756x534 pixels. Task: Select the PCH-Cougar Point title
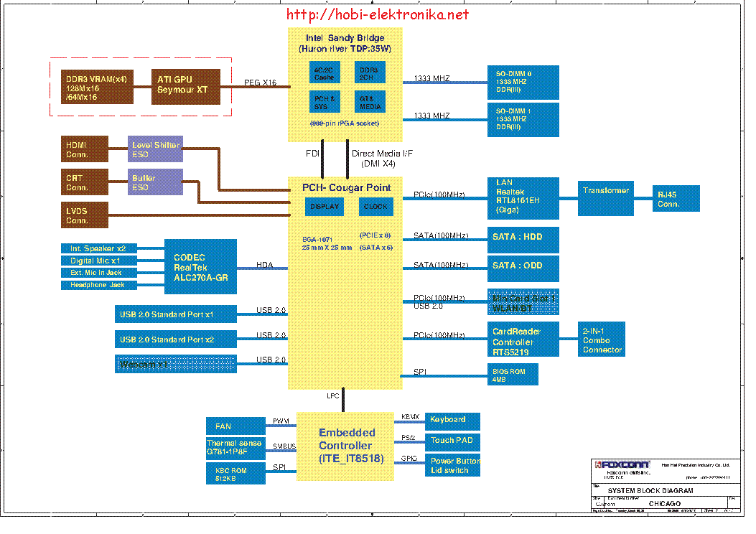coord(346,187)
